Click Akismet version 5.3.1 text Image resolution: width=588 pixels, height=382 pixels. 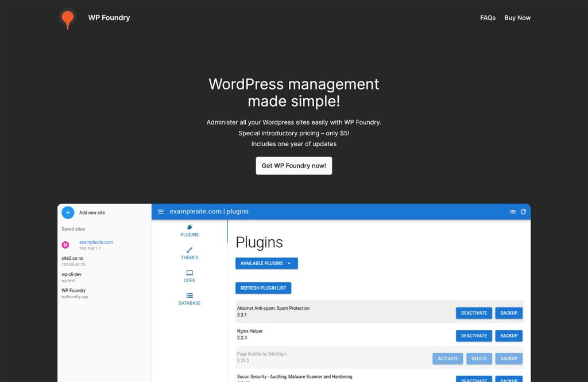[x=242, y=315]
